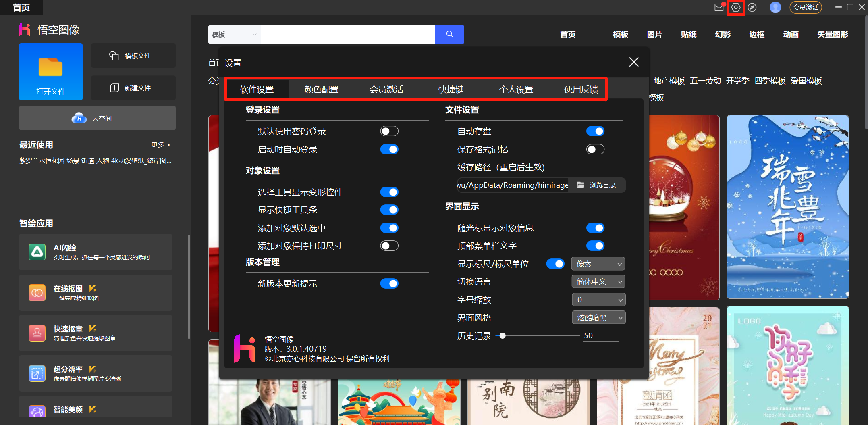This screenshot has height=425, width=868.
Task: Click the blue search magnifier button
Action: (x=449, y=34)
